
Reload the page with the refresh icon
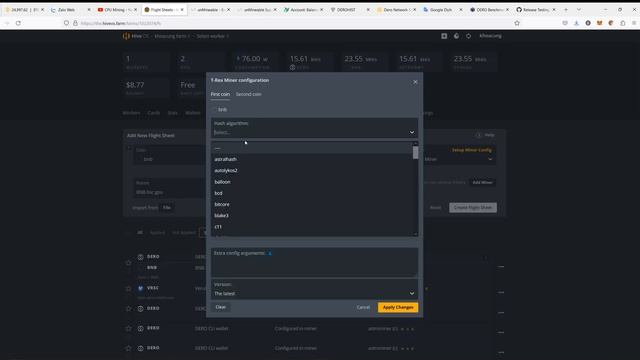tap(18, 23)
